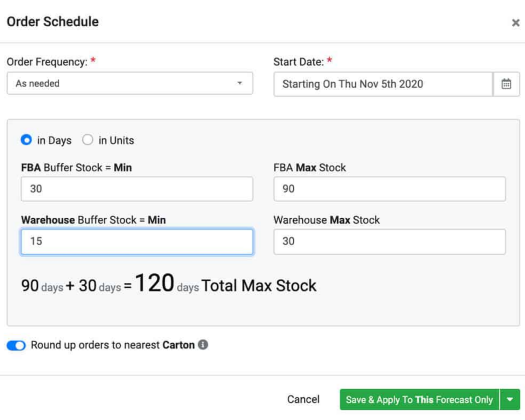Click the Order Schedule title
This screenshot has width=525, height=420.
(x=52, y=22)
